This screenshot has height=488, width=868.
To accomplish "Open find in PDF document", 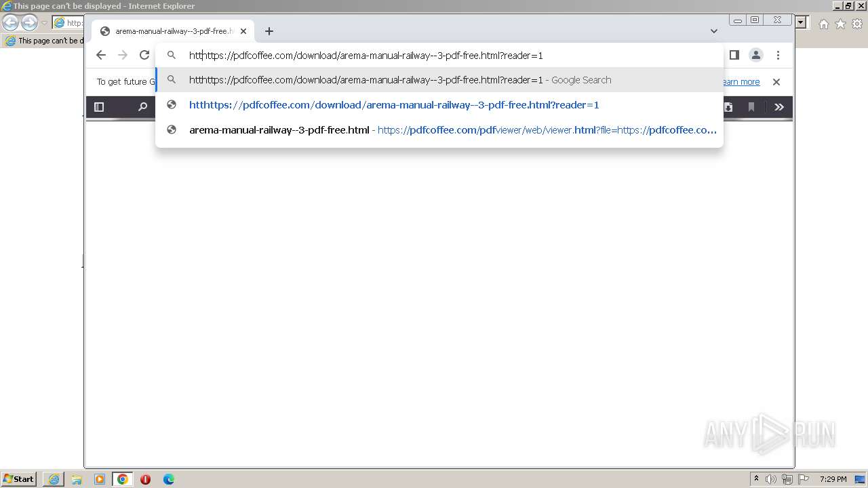I will (x=142, y=107).
